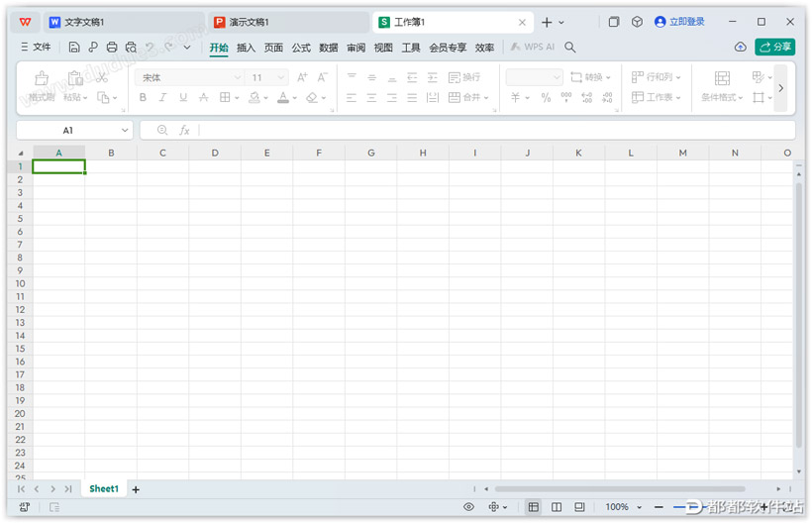Click the Save icon in quick toolbar
812x523 pixels.
tap(74, 48)
